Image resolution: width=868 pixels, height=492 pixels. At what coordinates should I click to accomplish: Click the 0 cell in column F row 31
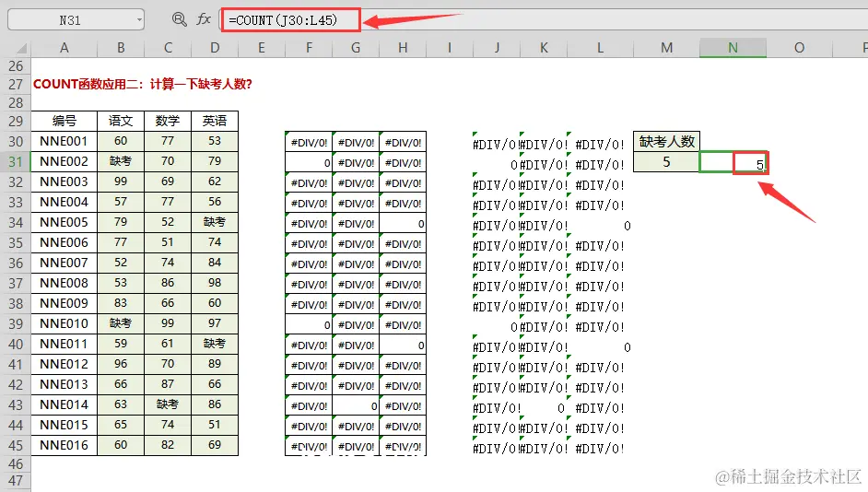(x=309, y=163)
